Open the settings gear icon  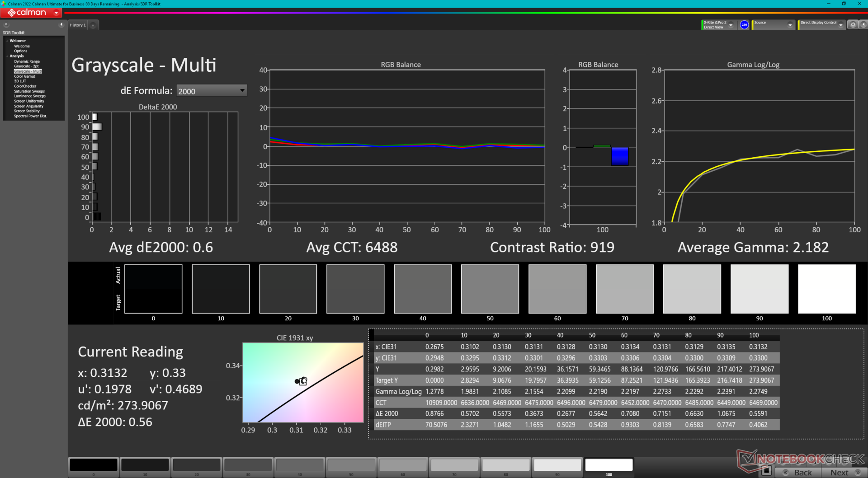coord(853,25)
